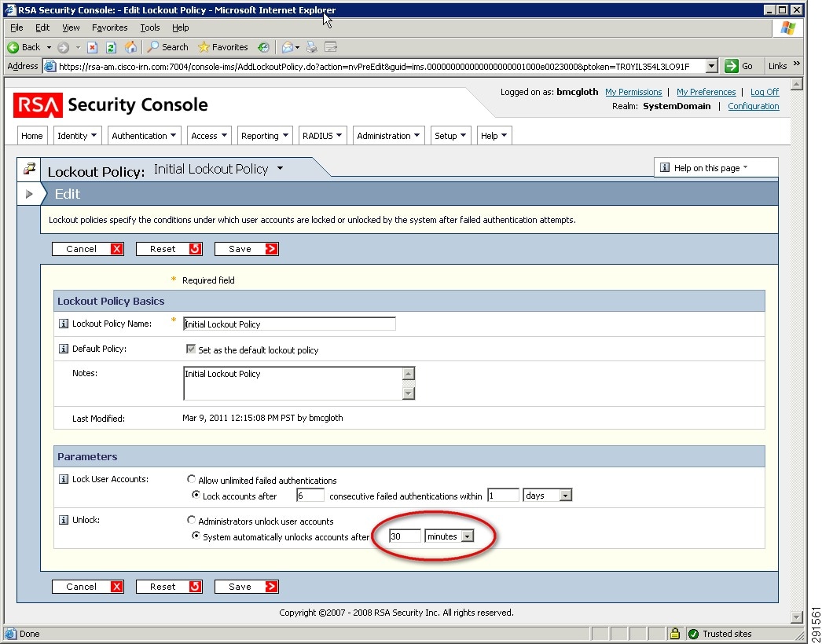822x644 pixels.
Task: Select 'System automatically unlocks accounts after' radio
Action: point(196,536)
